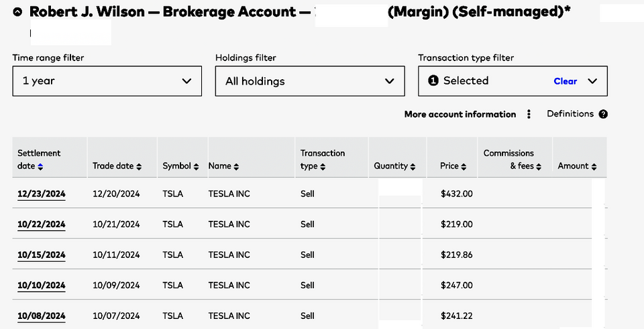Screen dimensions: 644x329
Task: Open the Time range filter dropdown
Action: [x=107, y=81]
